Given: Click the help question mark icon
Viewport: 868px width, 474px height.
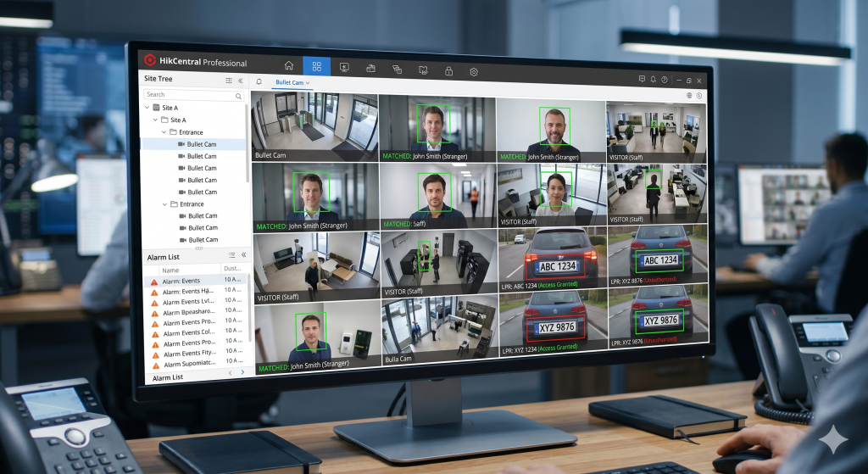Looking at the screenshot, I should [x=665, y=80].
